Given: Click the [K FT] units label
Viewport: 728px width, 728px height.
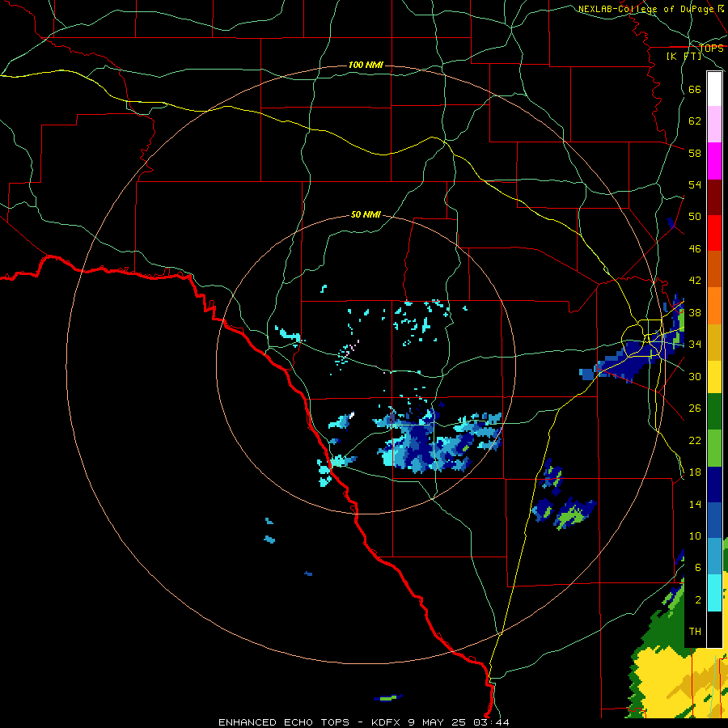Looking at the screenshot, I should tap(684, 57).
